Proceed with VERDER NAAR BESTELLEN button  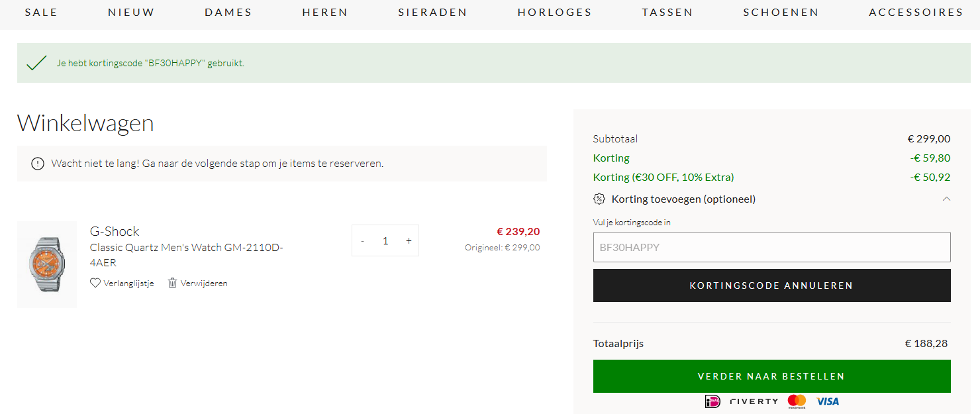[x=772, y=376]
